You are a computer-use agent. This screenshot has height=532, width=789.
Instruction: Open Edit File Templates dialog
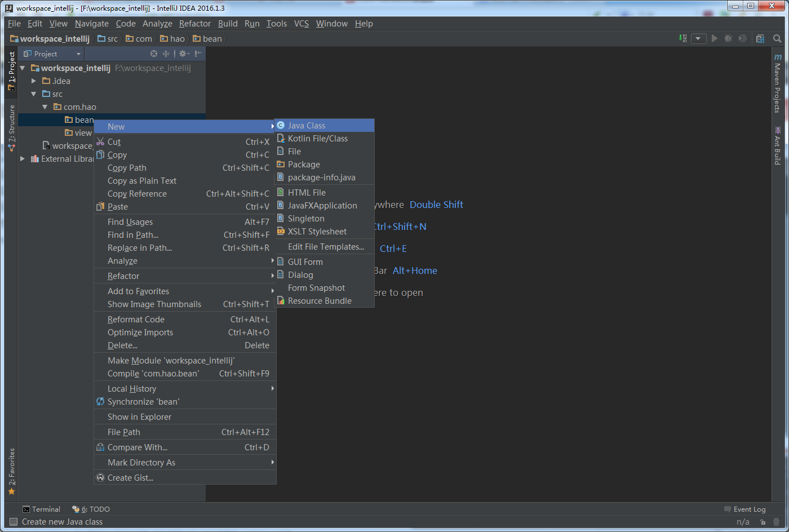[x=325, y=247]
